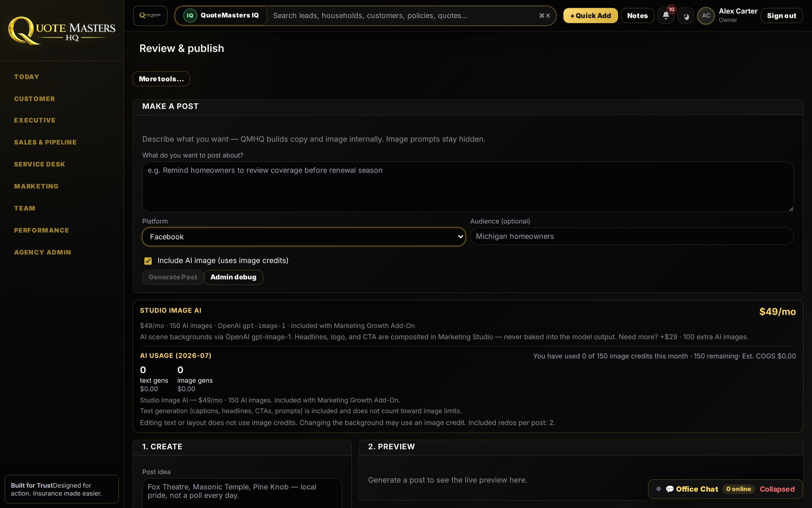Viewport: 812px width, 508px height.
Task: Click the Generate Post button
Action: coord(173,277)
